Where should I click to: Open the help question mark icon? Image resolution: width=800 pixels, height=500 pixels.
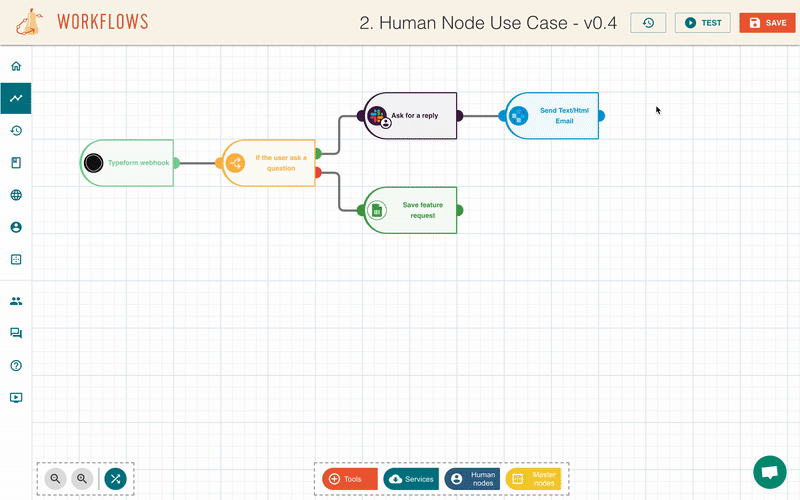tap(16, 365)
